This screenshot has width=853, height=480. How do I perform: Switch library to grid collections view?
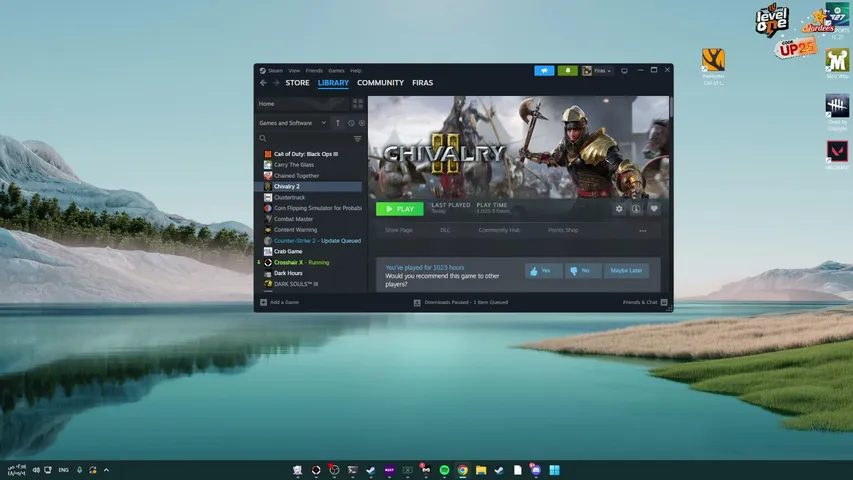tap(357, 103)
